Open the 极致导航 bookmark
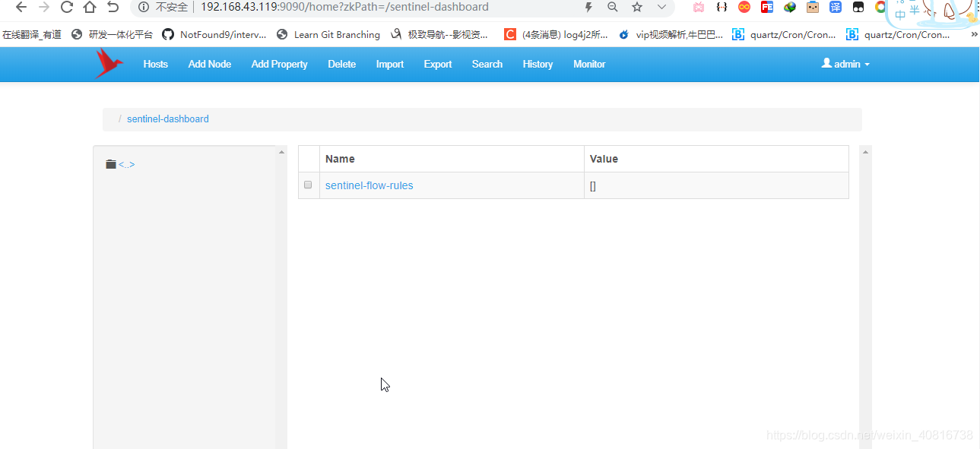The image size is (980, 449). point(439,34)
